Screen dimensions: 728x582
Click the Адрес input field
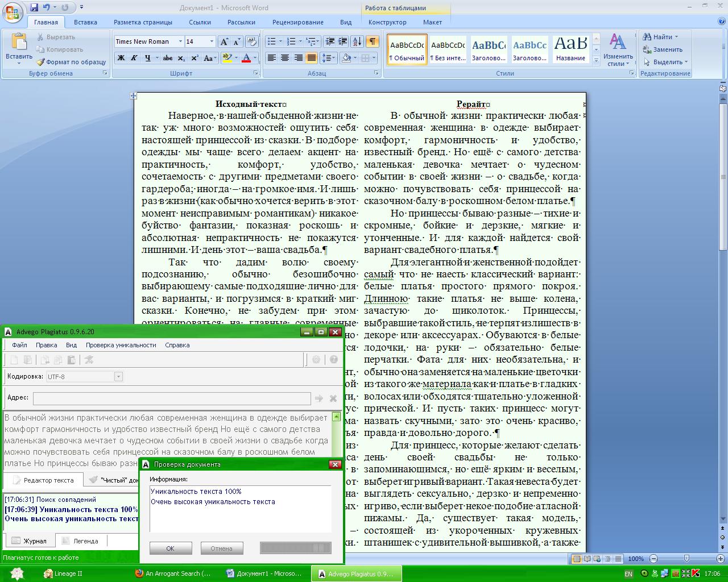[x=172, y=398]
